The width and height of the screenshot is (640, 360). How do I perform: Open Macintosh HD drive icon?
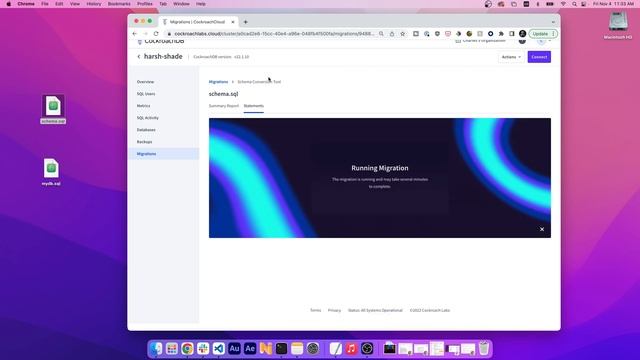pyautogui.click(x=618, y=25)
